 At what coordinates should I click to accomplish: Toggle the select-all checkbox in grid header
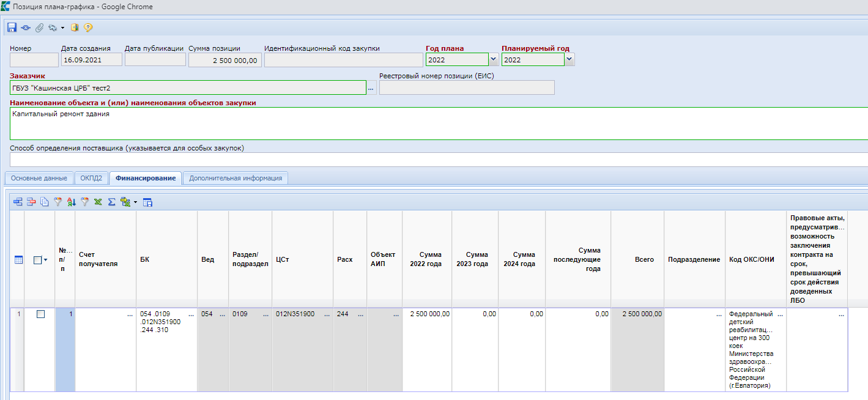[x=38, y=260]
